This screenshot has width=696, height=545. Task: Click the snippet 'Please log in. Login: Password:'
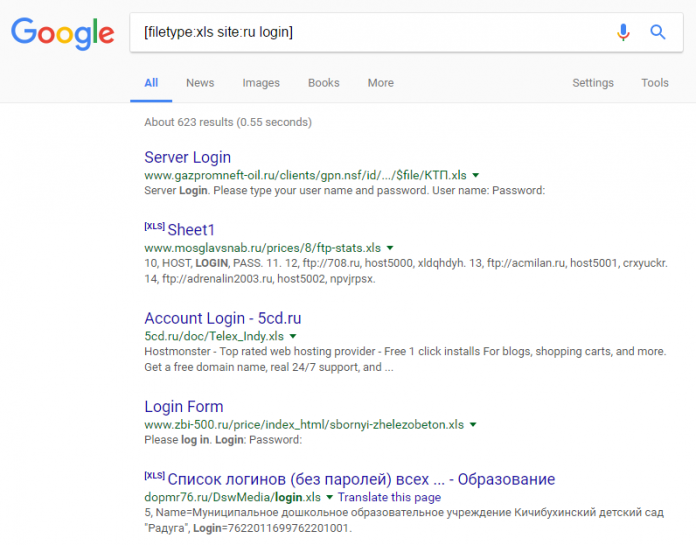click(223, 440)
